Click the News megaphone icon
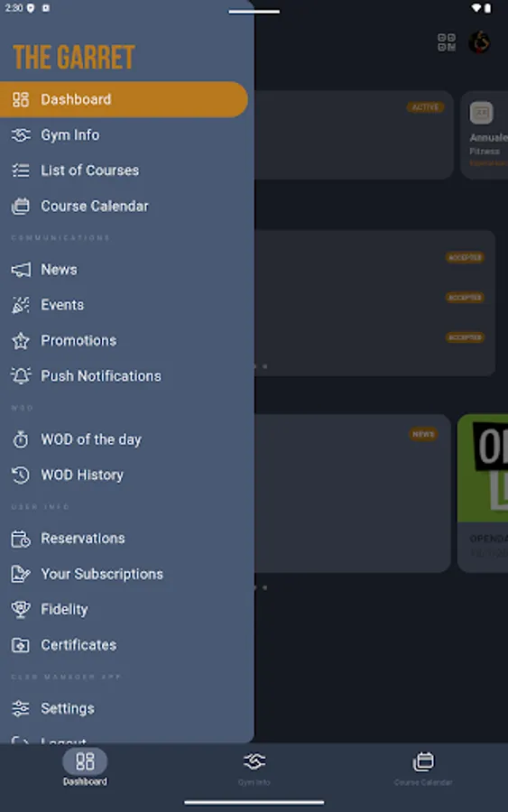 (21, 269)
